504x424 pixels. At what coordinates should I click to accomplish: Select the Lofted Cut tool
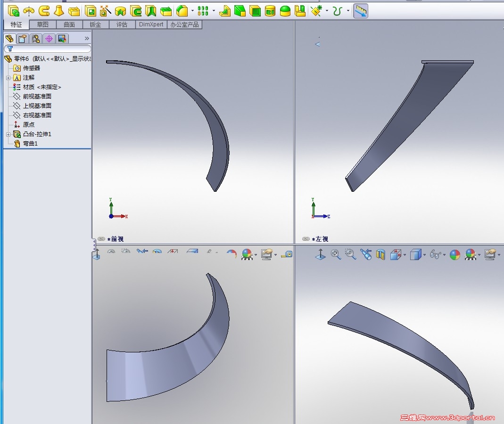click(x=151, y=11)
